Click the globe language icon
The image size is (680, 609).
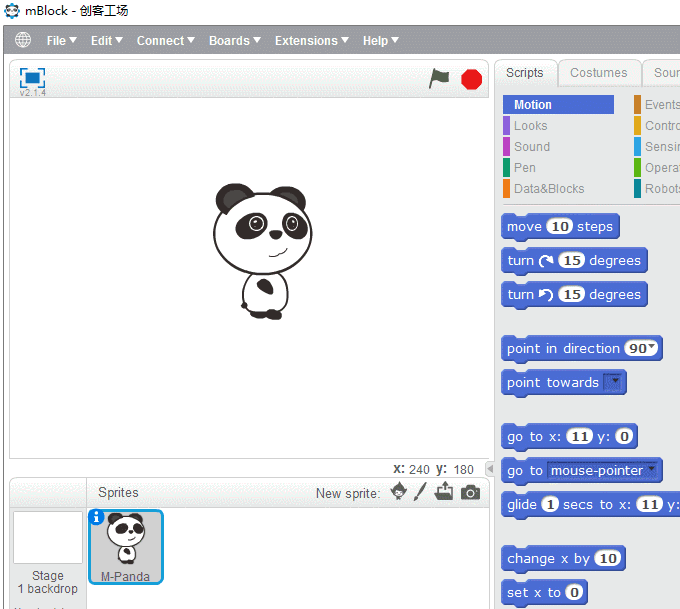pos(23,41)
